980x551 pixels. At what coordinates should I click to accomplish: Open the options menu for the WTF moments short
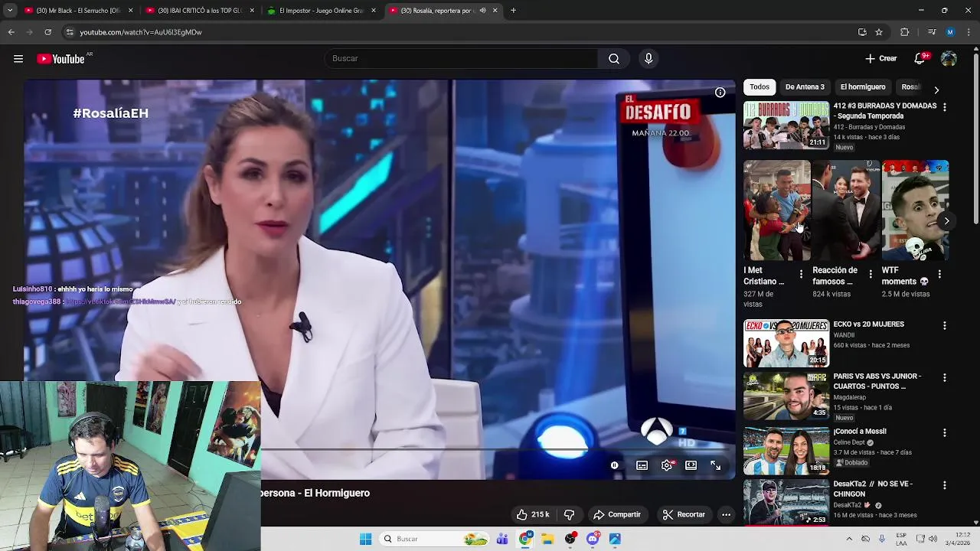click(939, 274)
